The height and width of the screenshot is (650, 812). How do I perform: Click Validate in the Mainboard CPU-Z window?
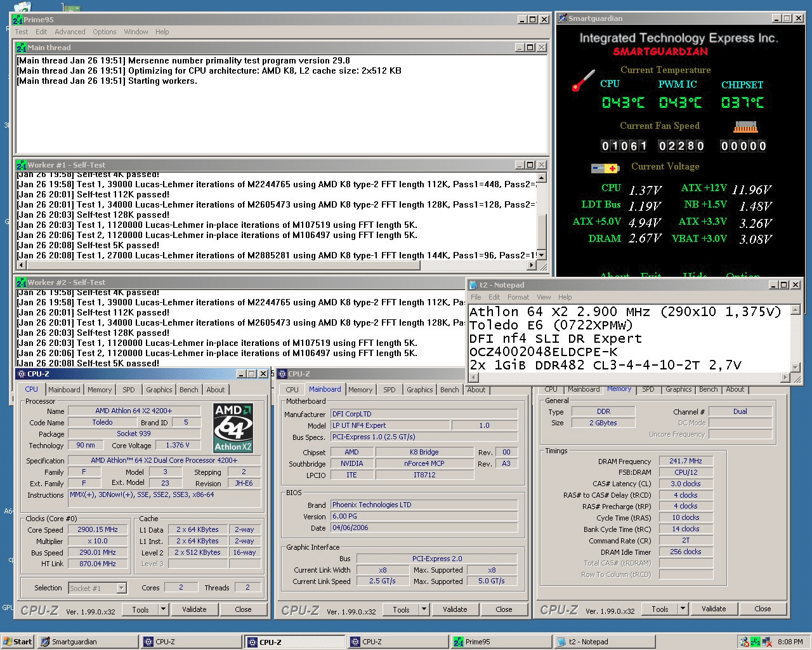455,609
